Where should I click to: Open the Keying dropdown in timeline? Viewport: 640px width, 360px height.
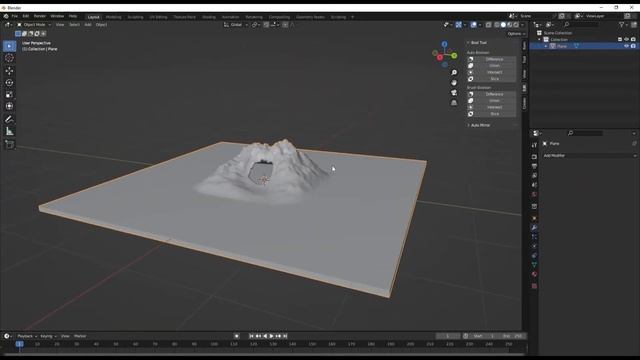pyautogui.click(x=49, y=336)
